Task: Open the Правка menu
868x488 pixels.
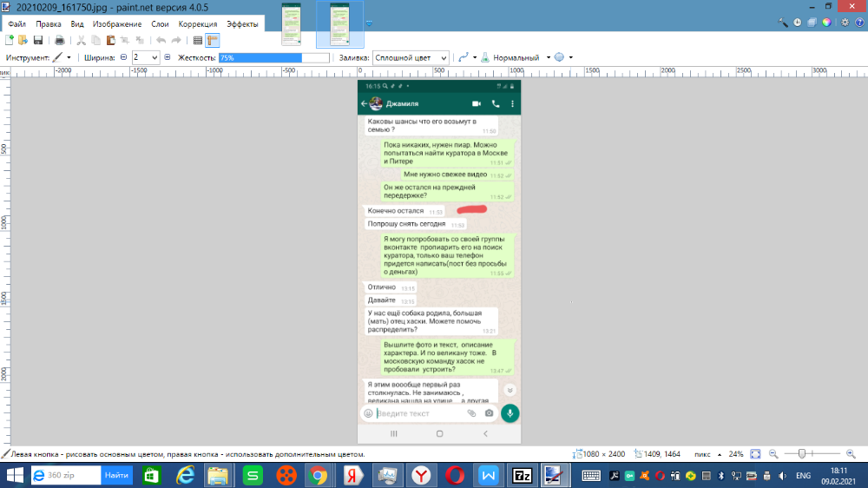Action: (49, 23)
